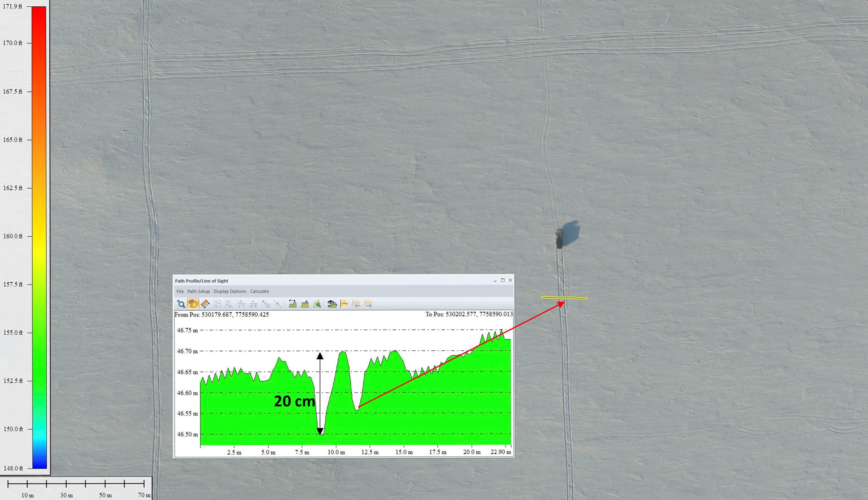
Task: Click the yellow path line on the map
Action: pyautogui.click(x=564, y=298)
